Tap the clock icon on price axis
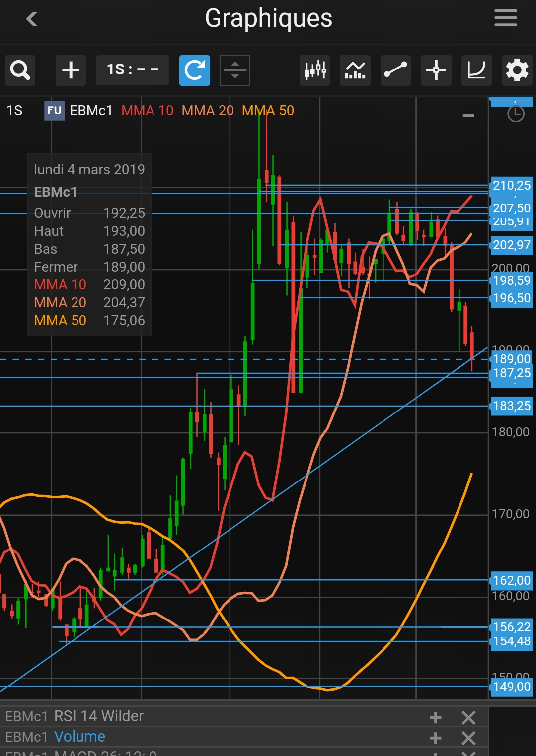This screenshot has width=536, height=756. (516, 114)
